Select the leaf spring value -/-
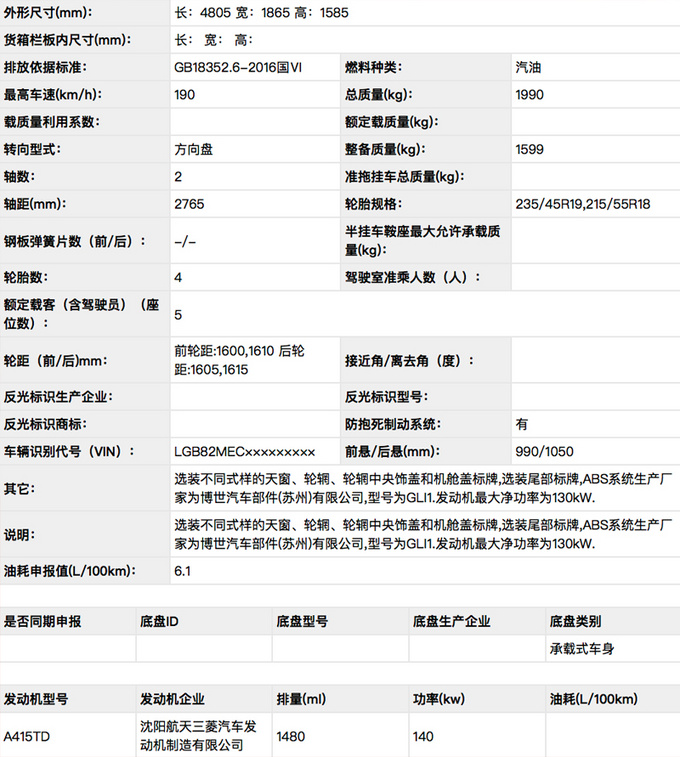This screenshot has height=757, width=680. 185,241
